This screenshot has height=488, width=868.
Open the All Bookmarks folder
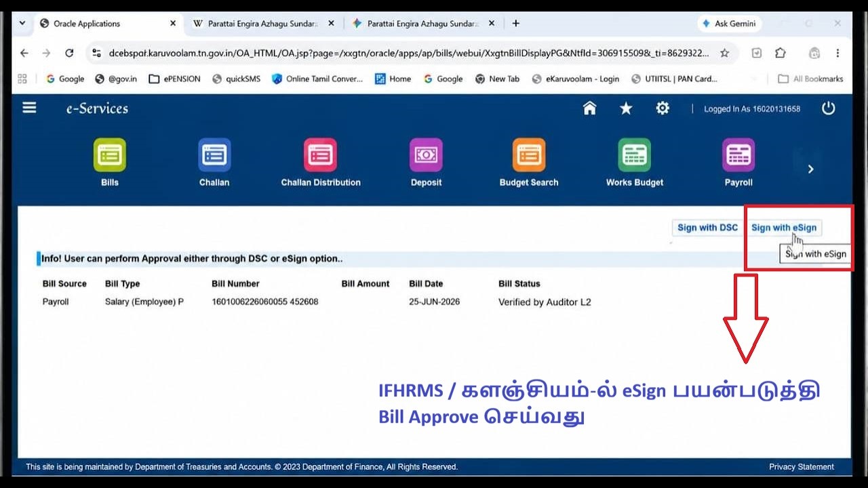(810, 79)
